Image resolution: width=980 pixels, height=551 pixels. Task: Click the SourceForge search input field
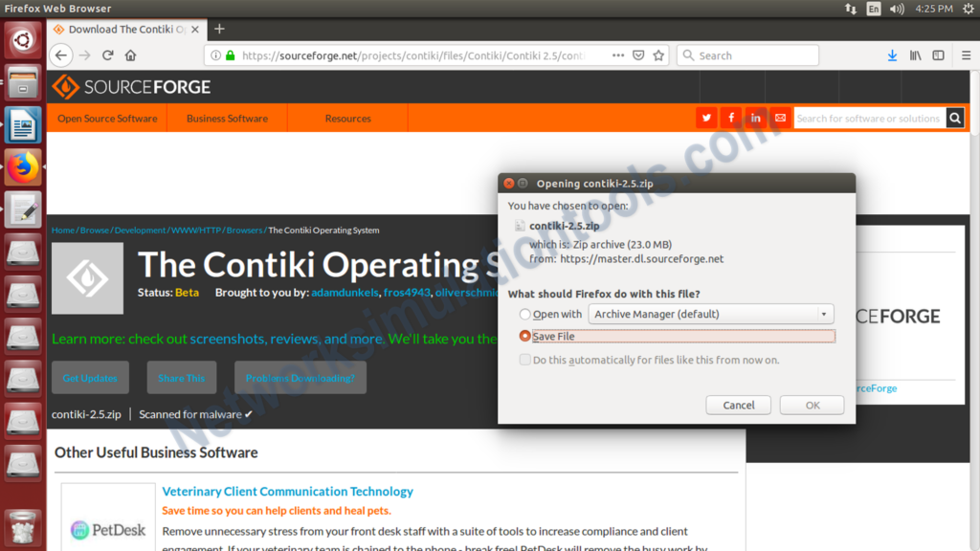[x=869, y=118]
